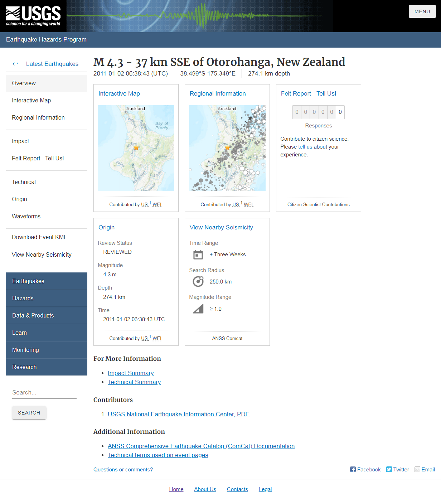Screen dimensions: 441x504
Task: Open Impact in the sidebar
Action: [47, 141]
